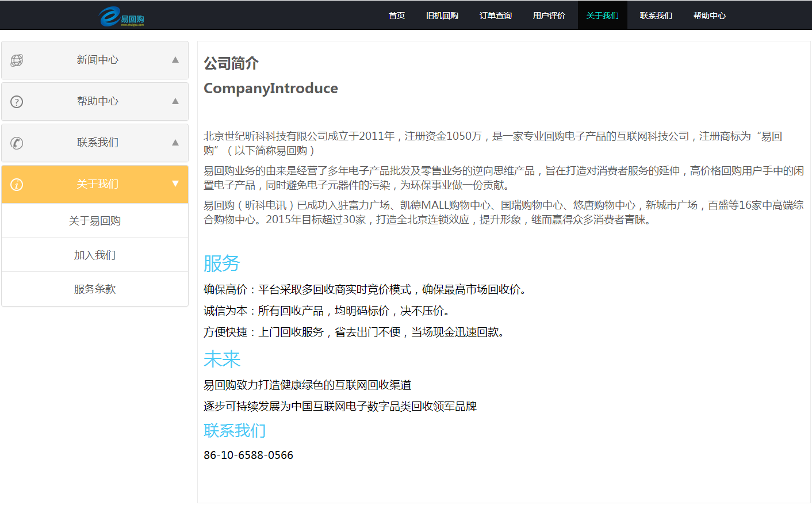Open the 服务条款 sidebar link
Screen dimensions: 812x505
[95, 289]
